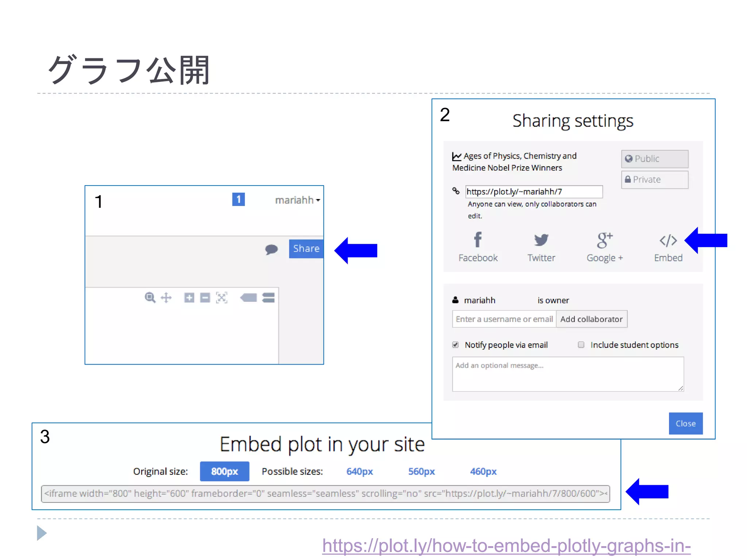Click the blue notification badge 1

tap(239, 199)
